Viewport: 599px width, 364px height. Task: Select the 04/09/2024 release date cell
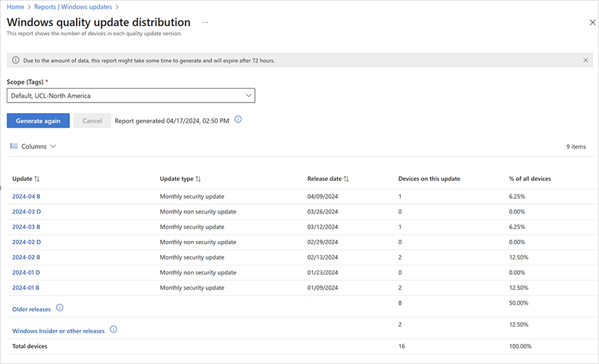click(322, 196)
